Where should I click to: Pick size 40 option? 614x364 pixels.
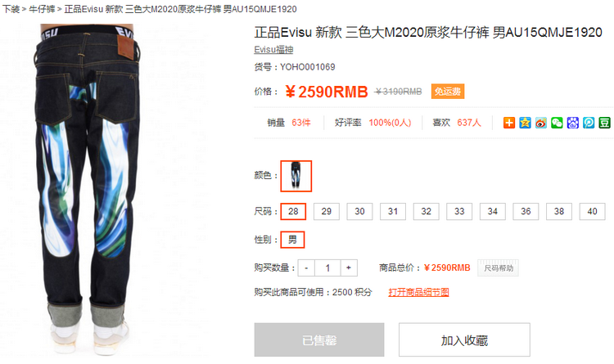click(592, 211)
